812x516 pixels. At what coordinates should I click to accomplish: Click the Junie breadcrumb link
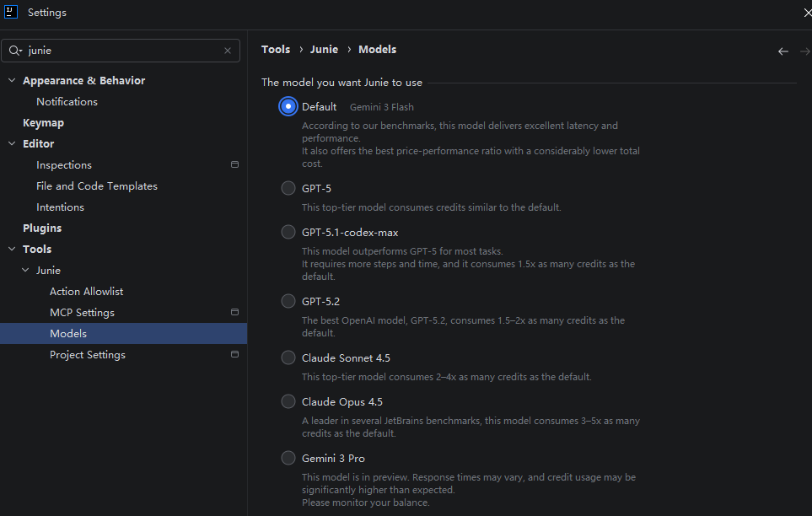pos(324,50)
